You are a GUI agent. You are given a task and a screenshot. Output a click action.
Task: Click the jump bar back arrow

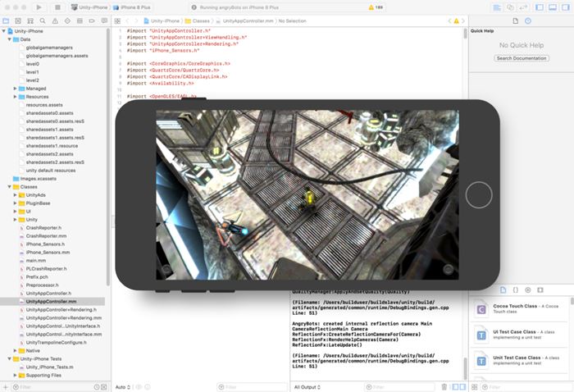pyautogui.click(x=127, y=20)
